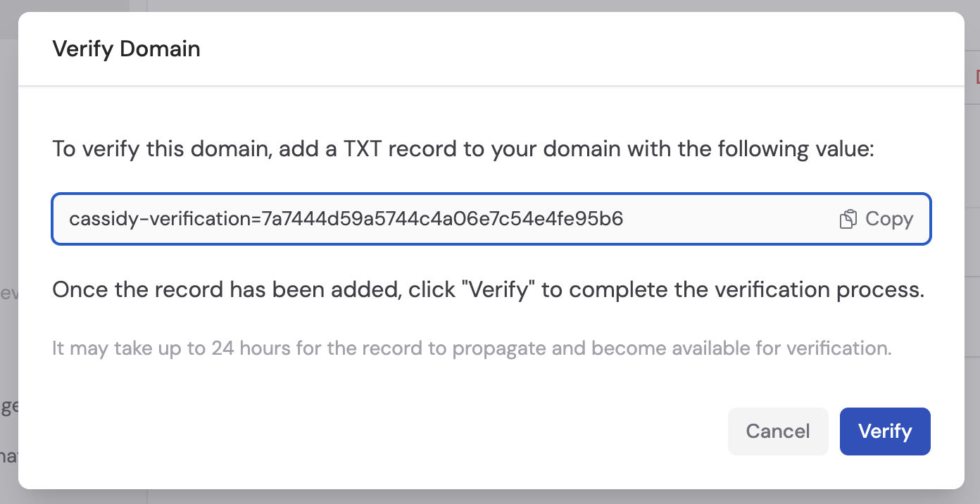Click the Verify button
Screen dimensions: 980x504
885,431
